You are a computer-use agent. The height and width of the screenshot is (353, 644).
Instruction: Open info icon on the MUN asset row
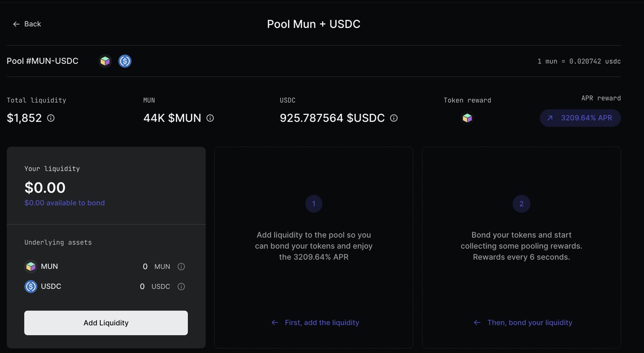click(x=181, y=267)
